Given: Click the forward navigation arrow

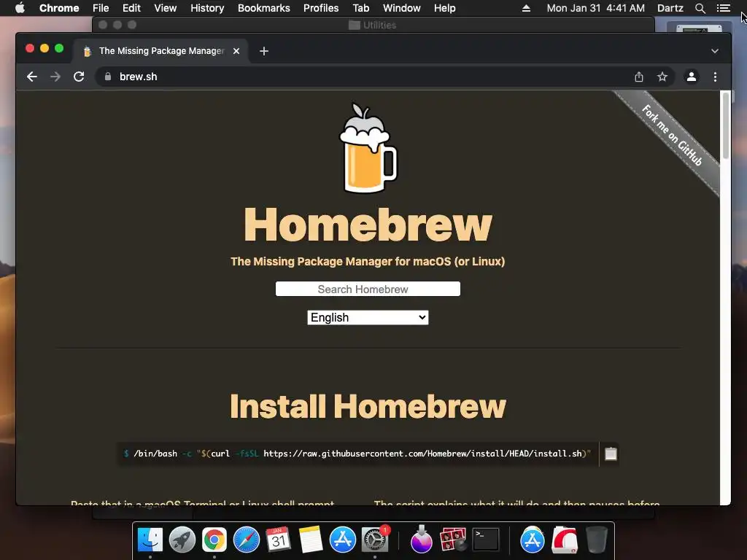Looking at the screenshot, I should (x=55, y=77).
